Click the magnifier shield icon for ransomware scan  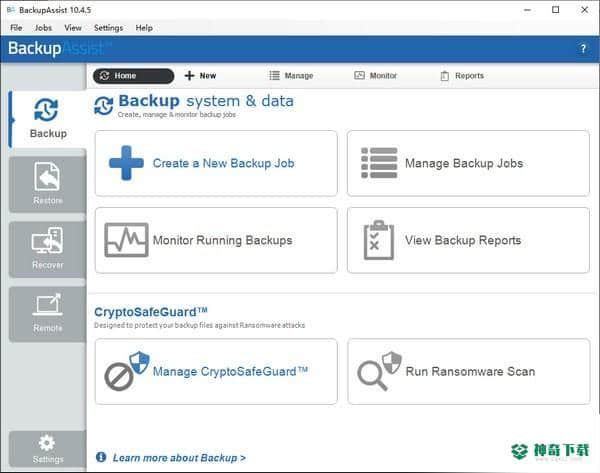coord(379,371)
